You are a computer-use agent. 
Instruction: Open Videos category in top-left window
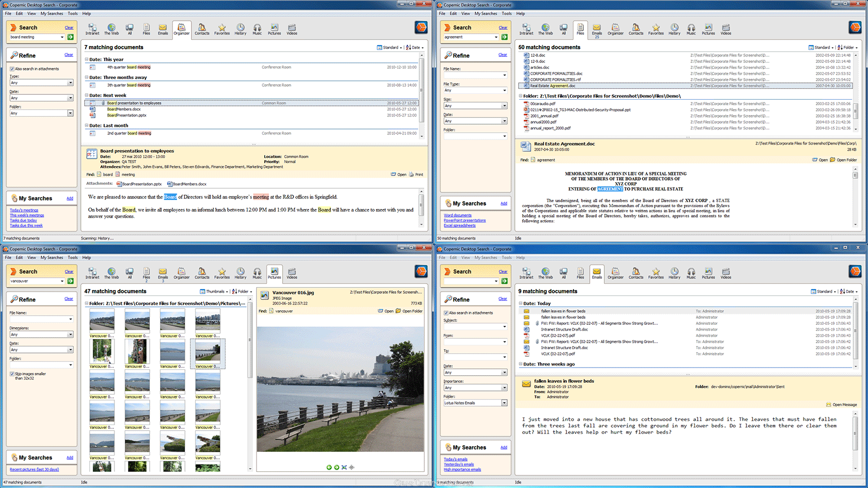pyautogui.click(x=292, y=29)
